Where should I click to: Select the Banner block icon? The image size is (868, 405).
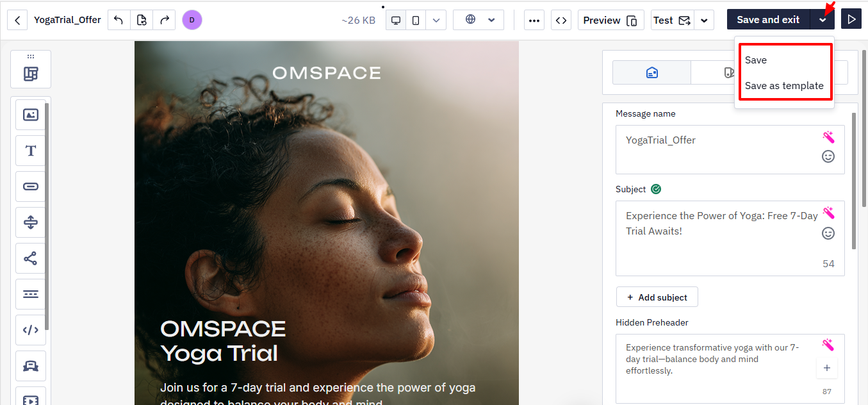tap(31, 367)
